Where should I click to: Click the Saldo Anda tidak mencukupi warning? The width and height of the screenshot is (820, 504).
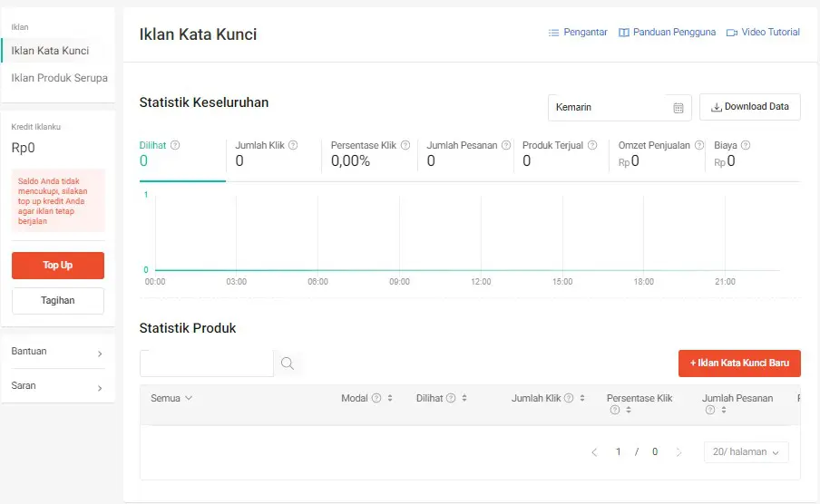[58, 200]
